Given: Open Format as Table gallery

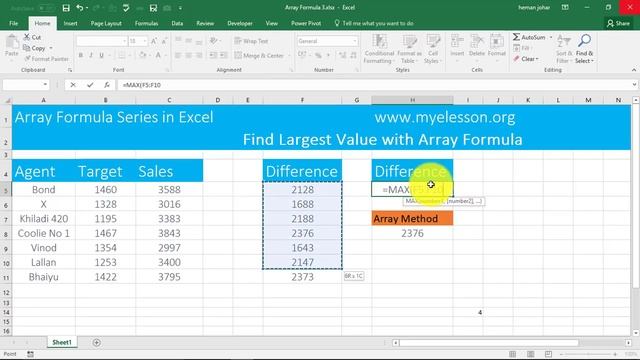Looking at the screenshot, I should click(x=409, y=49).
